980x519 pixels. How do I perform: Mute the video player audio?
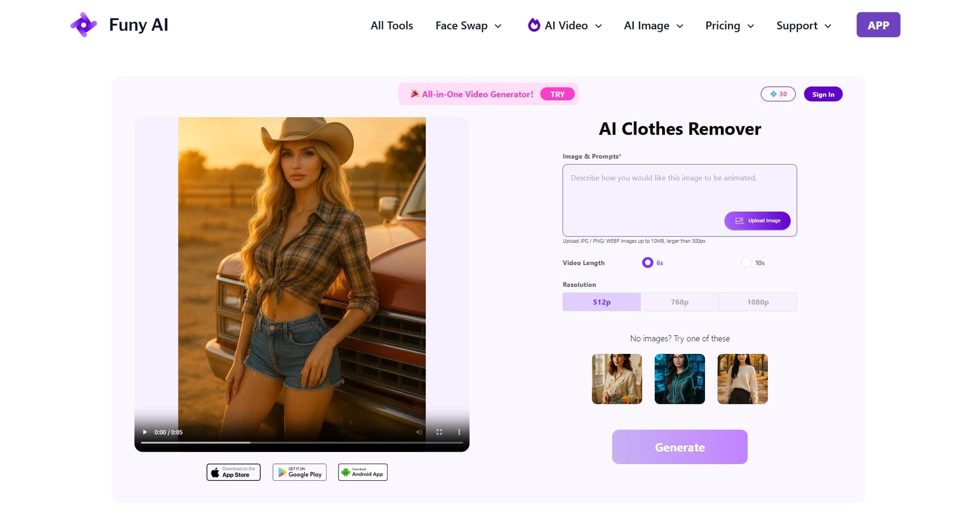pyautogui.click(x=419, y=432)
